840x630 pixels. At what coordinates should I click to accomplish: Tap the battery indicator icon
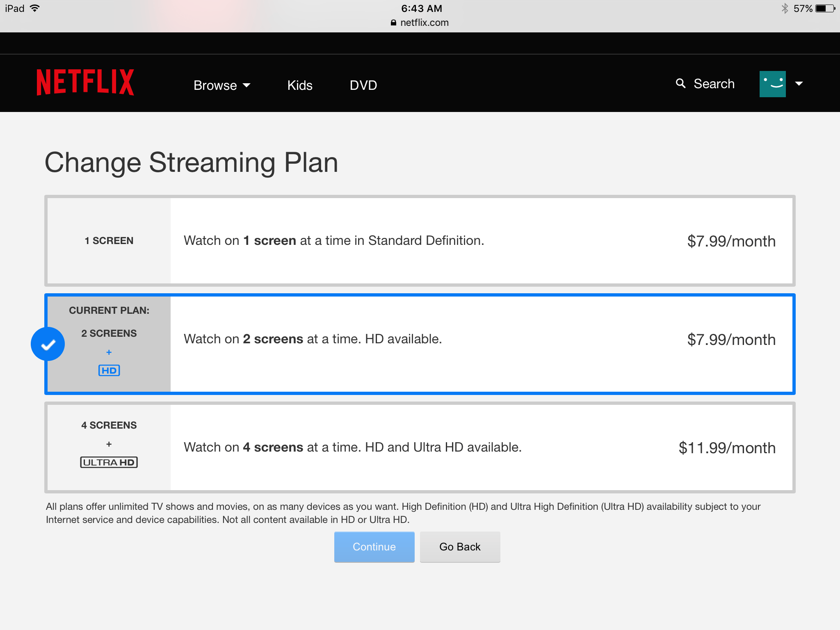click(x=825, y=9)
